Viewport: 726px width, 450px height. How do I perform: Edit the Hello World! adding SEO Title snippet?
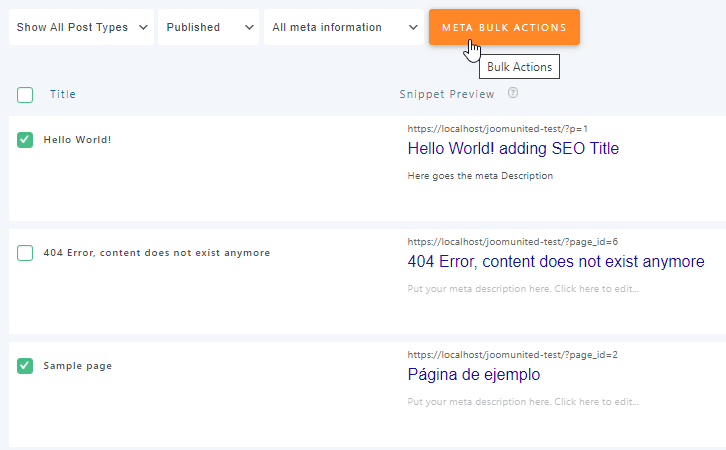tap(513, 149)
